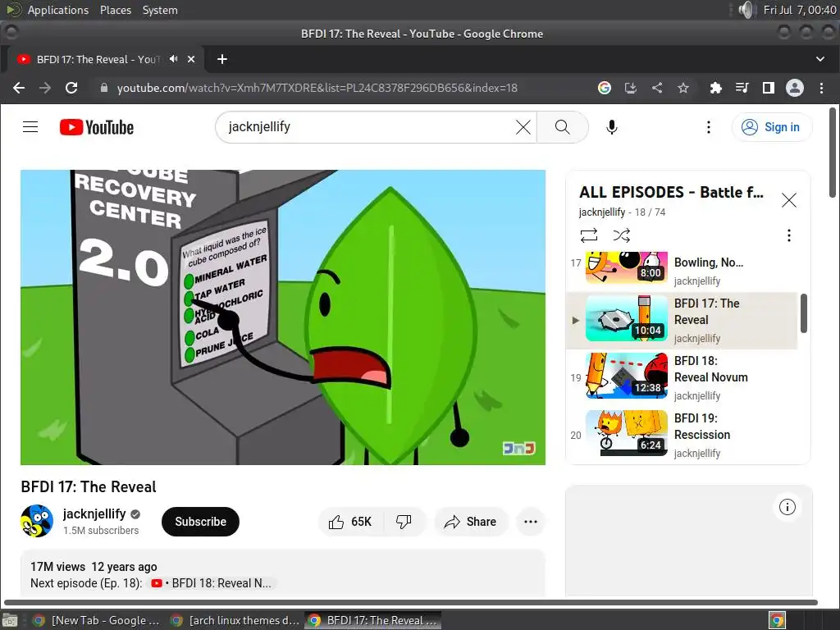
Task: Close the BFDI 17 tab
Action: [x=191, y=59]
